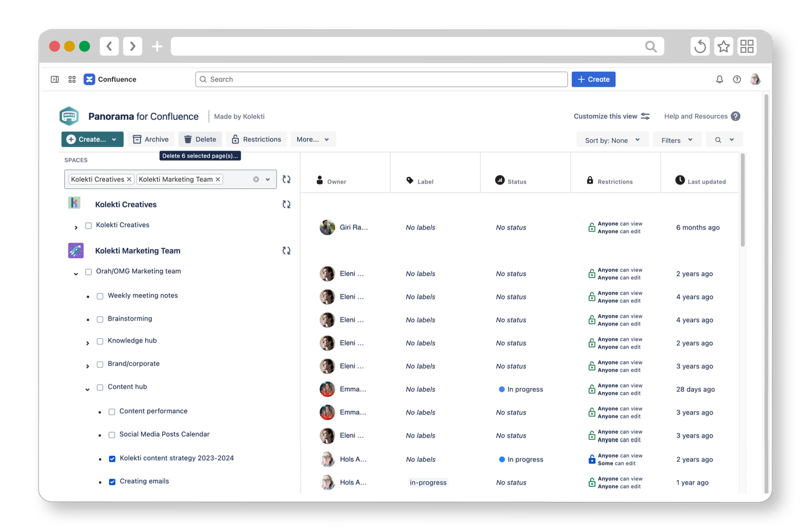Click the address bar magnifier icon
The image size is (811, 532).
[x=651, y=46]
